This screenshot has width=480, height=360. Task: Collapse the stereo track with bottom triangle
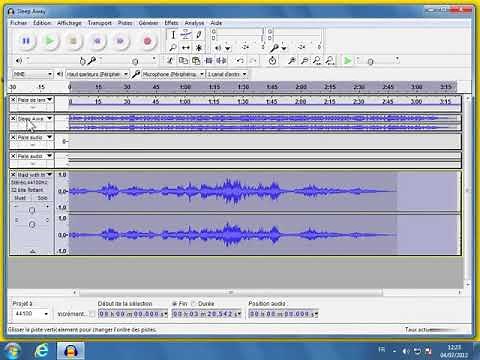point(32,252)
